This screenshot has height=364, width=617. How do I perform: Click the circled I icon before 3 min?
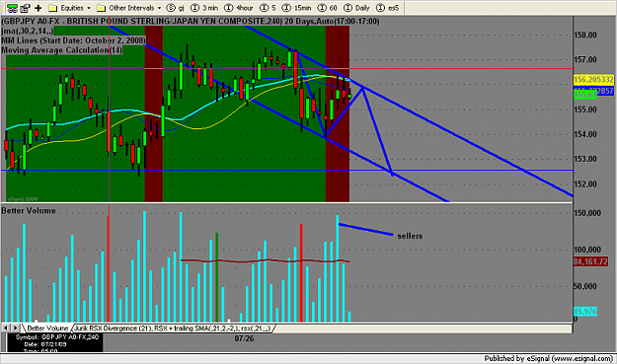194,8
